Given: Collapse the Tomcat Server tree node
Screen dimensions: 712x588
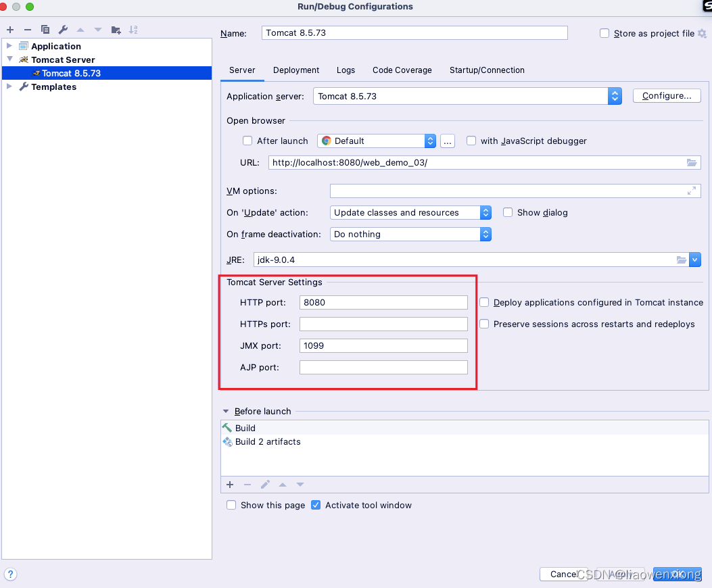Looking at the screenshot, I should (9, 59).
